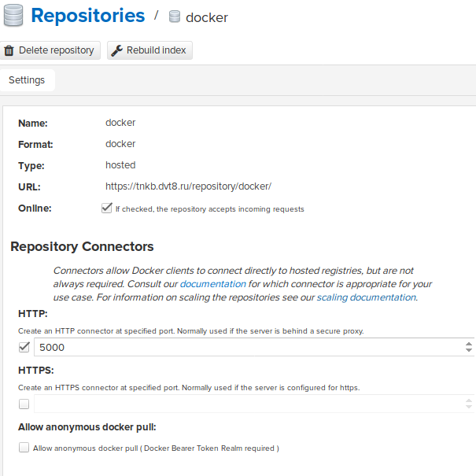The width and height of the screenshot is (476, 476).
Task: Open the scaling documentation link
Action: (366, 297)
